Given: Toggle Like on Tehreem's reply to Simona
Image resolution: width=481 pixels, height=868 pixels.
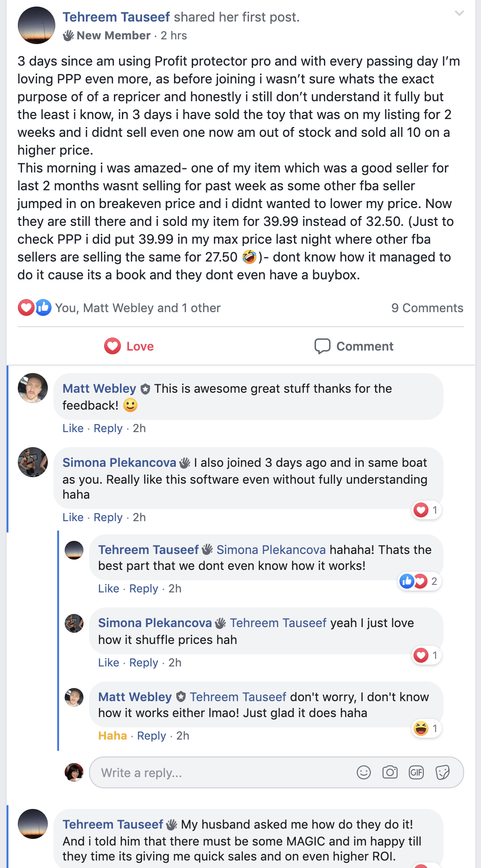Looking at the screenshot, I should point(108,588).
